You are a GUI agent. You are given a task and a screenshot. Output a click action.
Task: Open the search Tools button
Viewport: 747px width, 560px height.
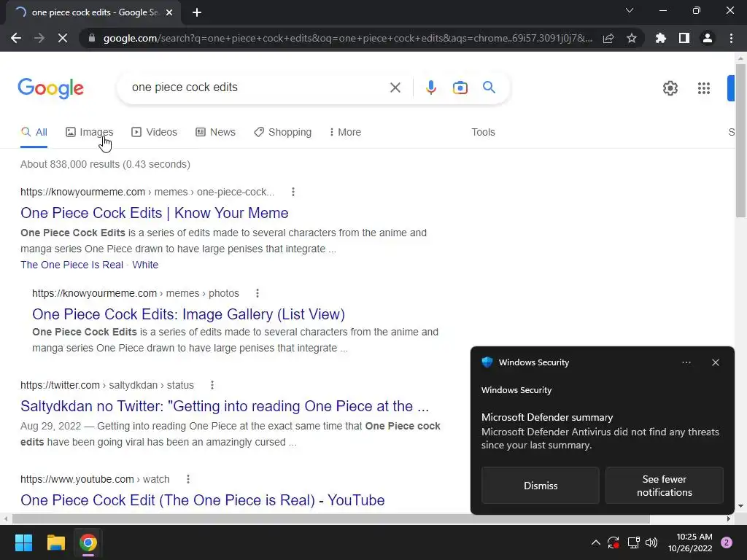[483, 133]
